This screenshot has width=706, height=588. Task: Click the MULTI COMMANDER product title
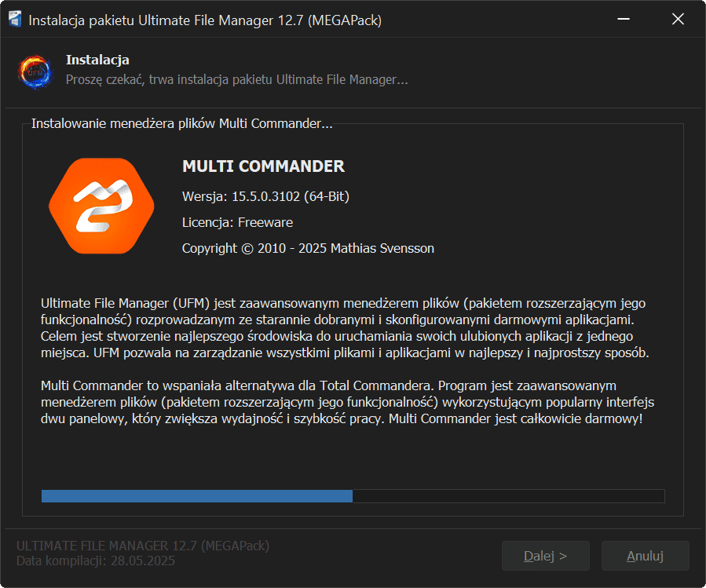click(x=263, y=166)
